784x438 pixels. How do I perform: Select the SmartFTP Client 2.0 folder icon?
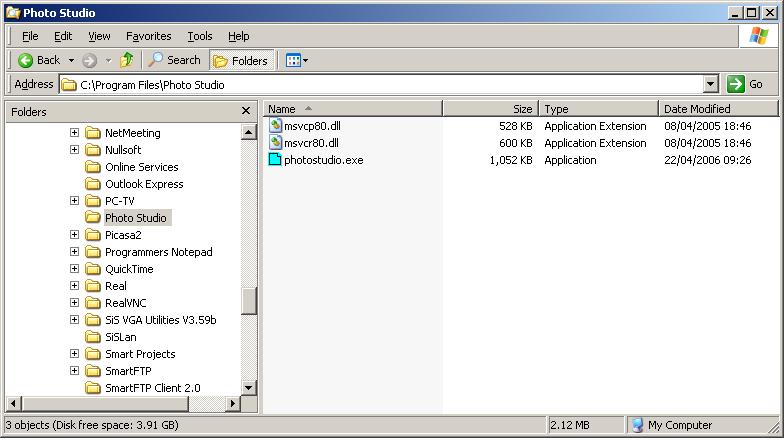pyautogui.click(x=93, y=388)
